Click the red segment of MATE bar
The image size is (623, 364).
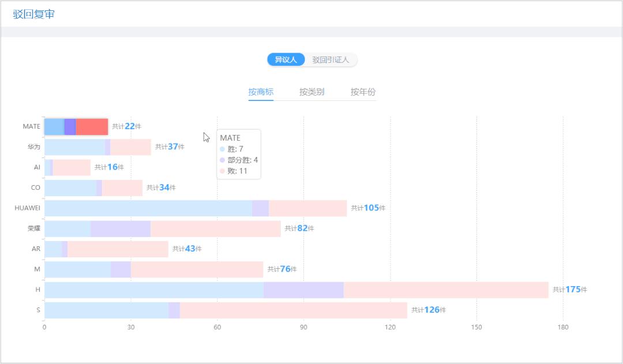point(92,126)
